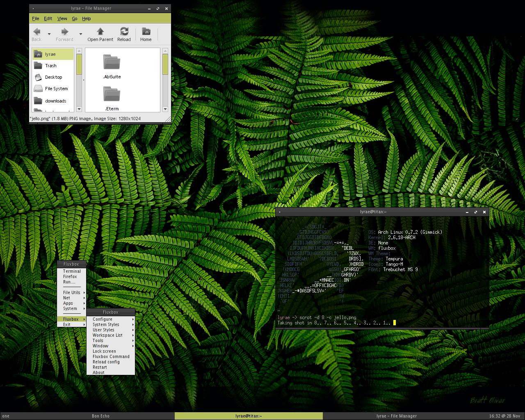Screen dimensions: 525x420
Task: Switch to Bon Echo in the taskbar
Action: (100, 416)
